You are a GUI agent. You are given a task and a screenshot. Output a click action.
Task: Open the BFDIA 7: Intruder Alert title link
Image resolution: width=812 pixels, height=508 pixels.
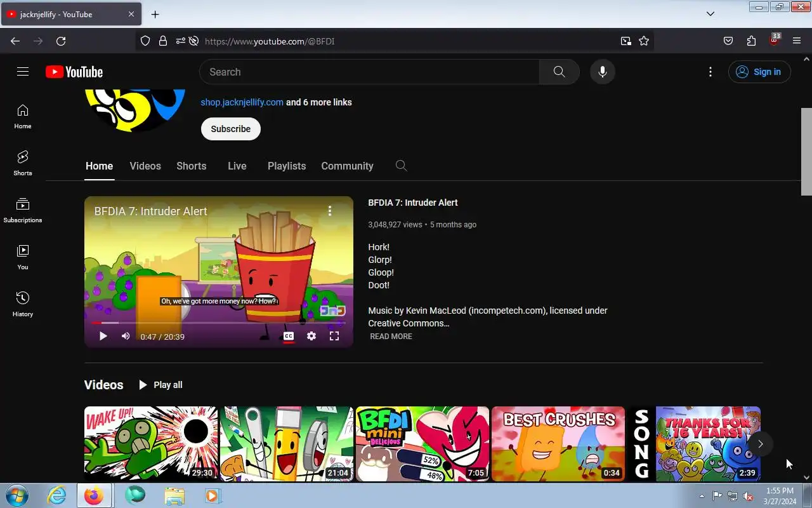413,203
